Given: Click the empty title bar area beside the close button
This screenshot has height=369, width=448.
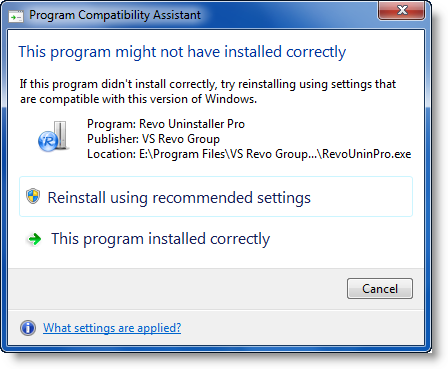Looking at the screenshot, I should 287,15.
